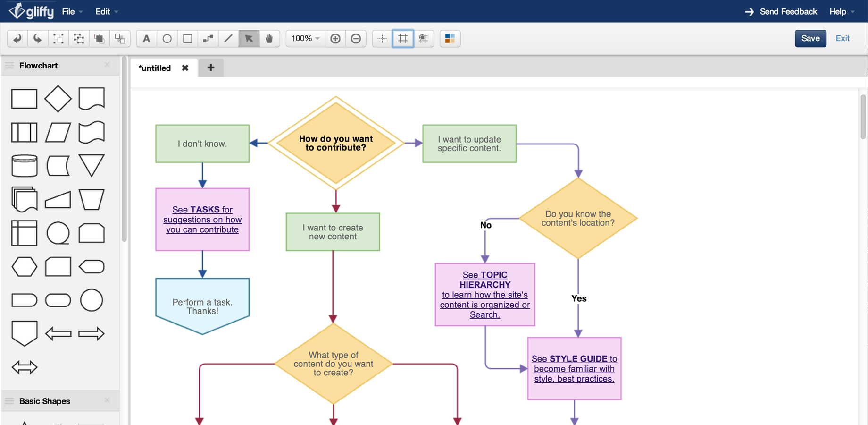Click the zoom in plus icon
This screenshot has width=868, height=425.
[335, 39]
